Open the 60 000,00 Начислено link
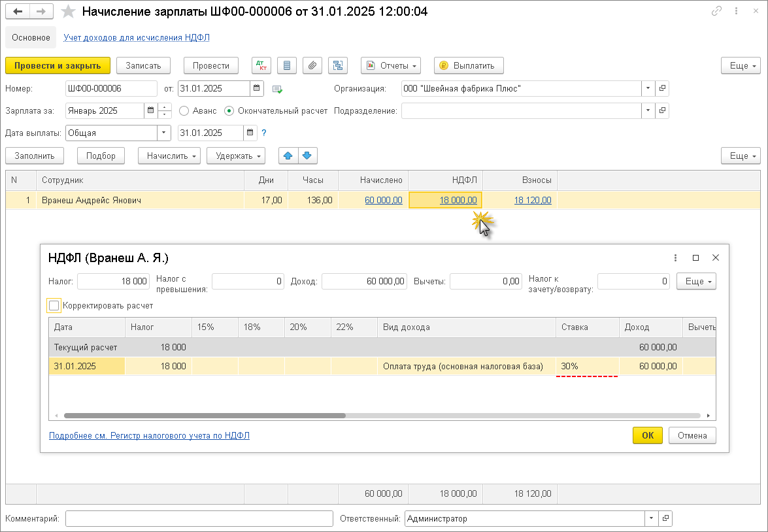The image size is (768, 532). point(384,201)
